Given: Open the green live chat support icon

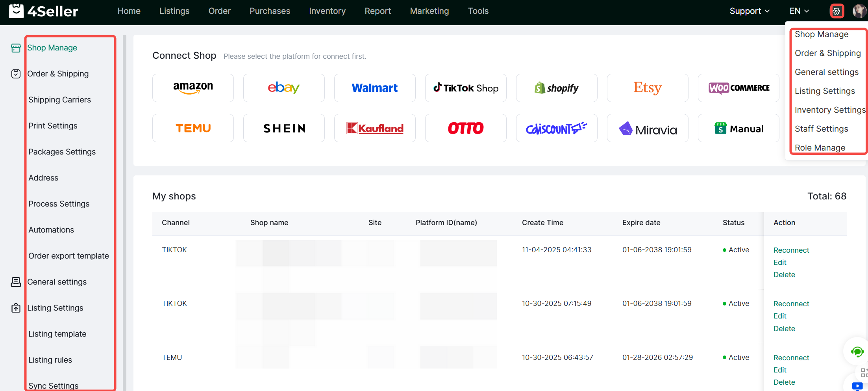Looking at the screenshot, I should tap(857, 351).
